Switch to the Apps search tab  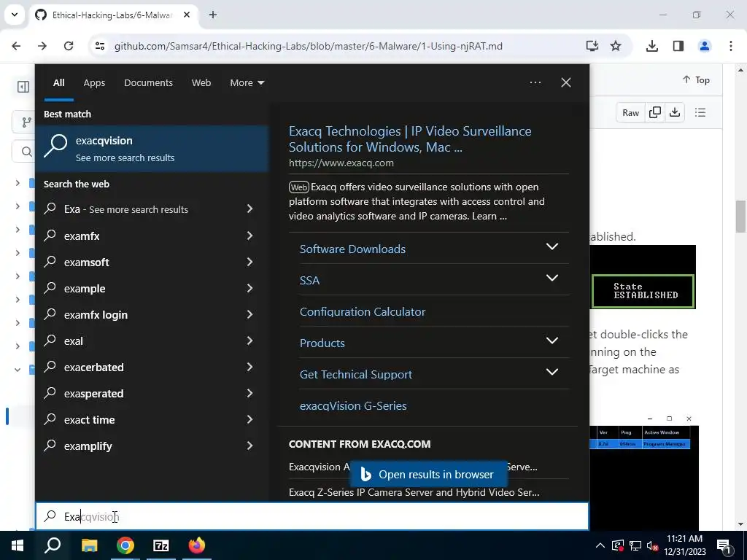(94, 82)
